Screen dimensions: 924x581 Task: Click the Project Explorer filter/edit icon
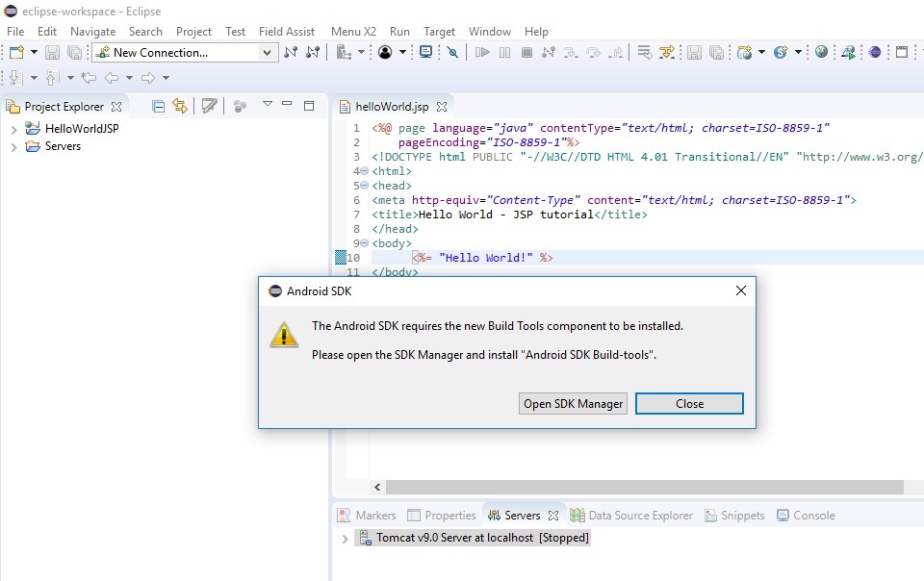209,106
